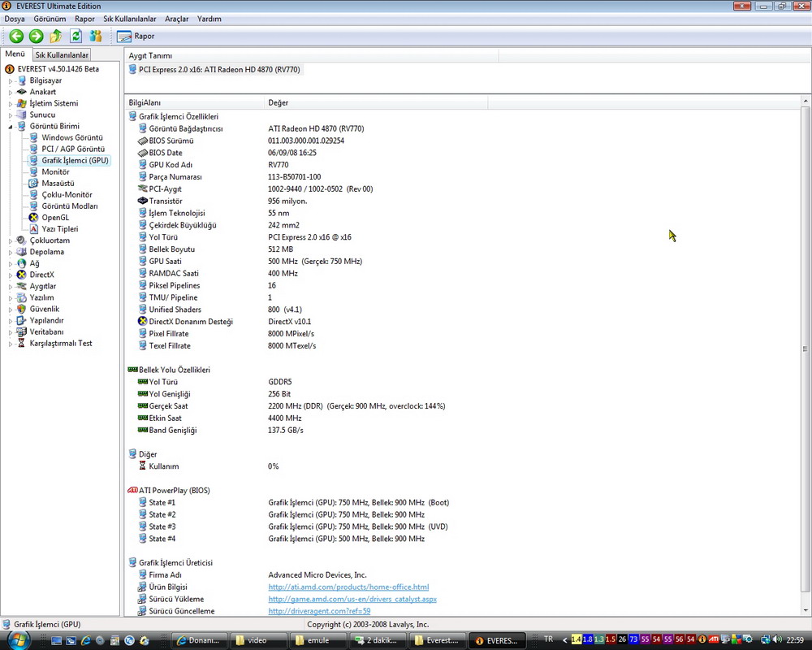Image resolution: width=812 pixels, height=650 pixels.
Task: Select the EVEREST v4.50.1426 Beta root item
Action: pyautogui.click(x=58, y=69)
